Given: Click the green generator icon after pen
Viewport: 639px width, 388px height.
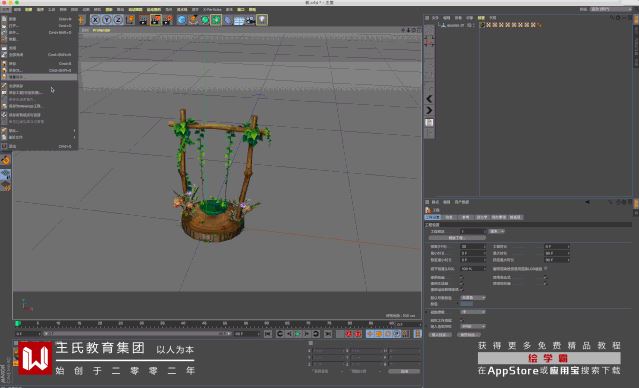Looking at the screenshot, I should tap(204, 20).
